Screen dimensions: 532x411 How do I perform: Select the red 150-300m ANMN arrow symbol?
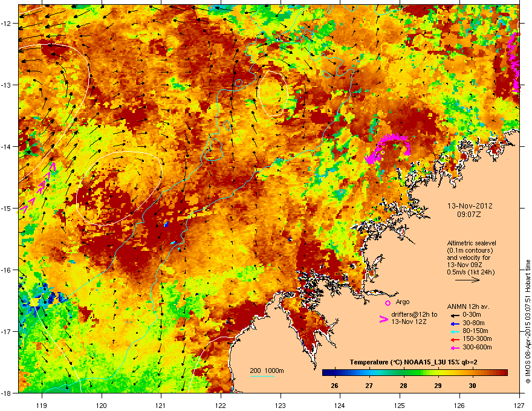[455, 340]
